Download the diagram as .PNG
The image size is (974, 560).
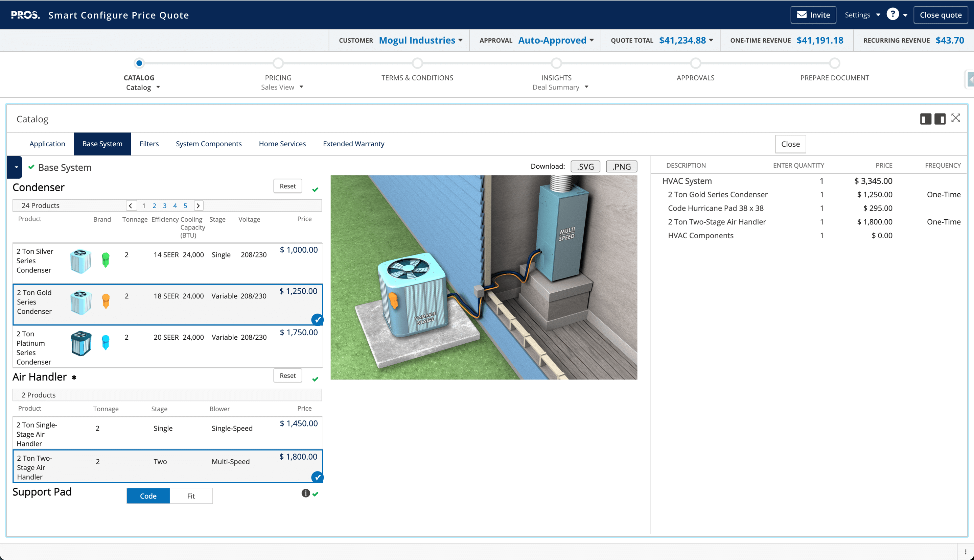click(x=621, y=166)
